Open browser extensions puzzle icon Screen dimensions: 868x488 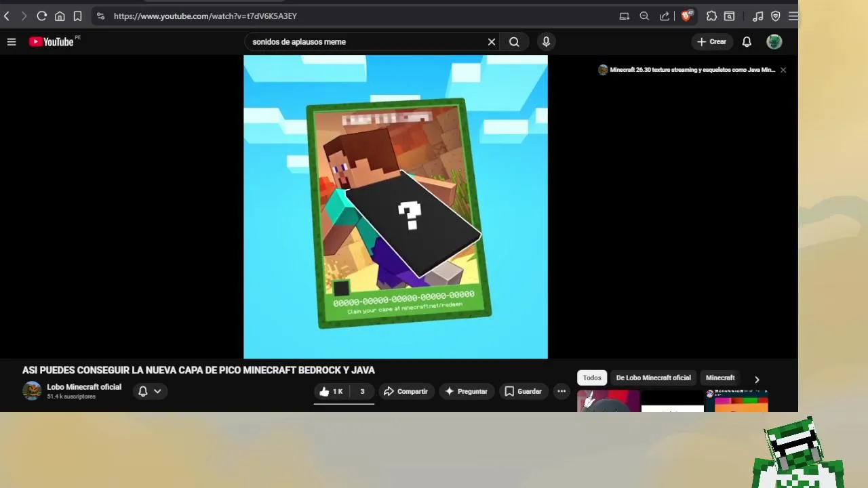[711, 16]
